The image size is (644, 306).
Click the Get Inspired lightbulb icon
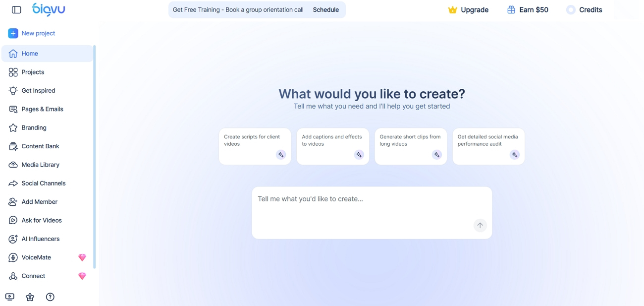(13, 91)
